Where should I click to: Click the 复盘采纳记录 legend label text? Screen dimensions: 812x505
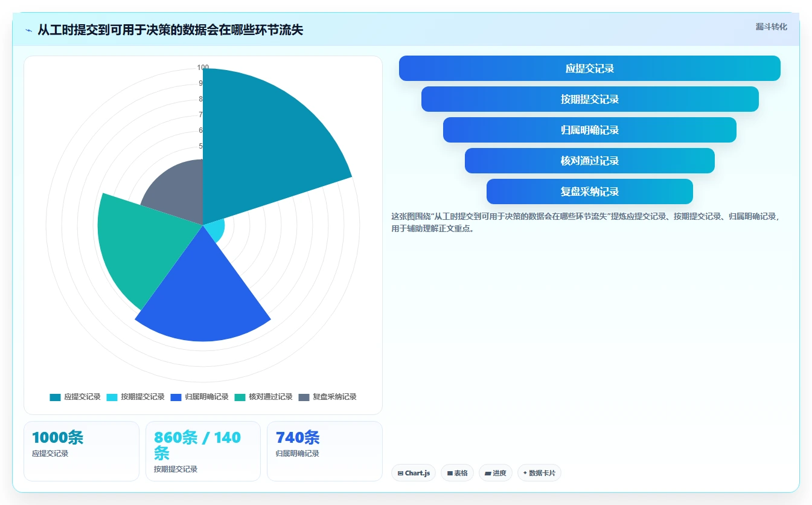[x=334, y=397]
